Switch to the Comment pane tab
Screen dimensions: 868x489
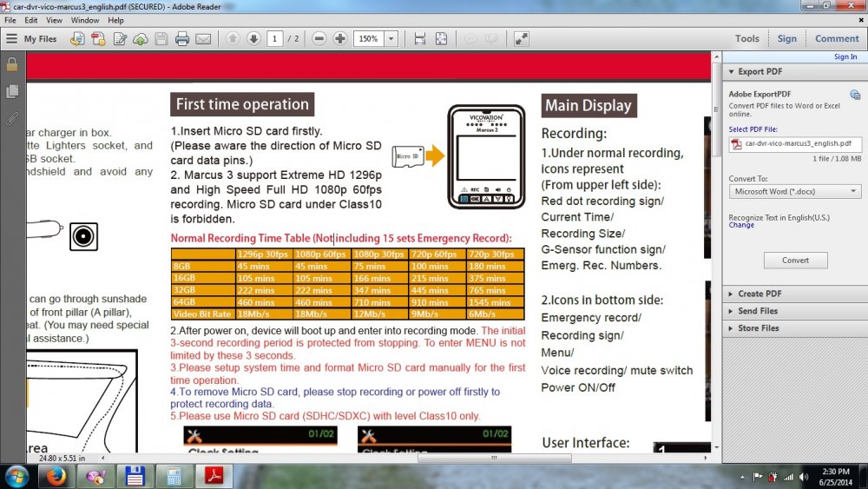point(836,38)
